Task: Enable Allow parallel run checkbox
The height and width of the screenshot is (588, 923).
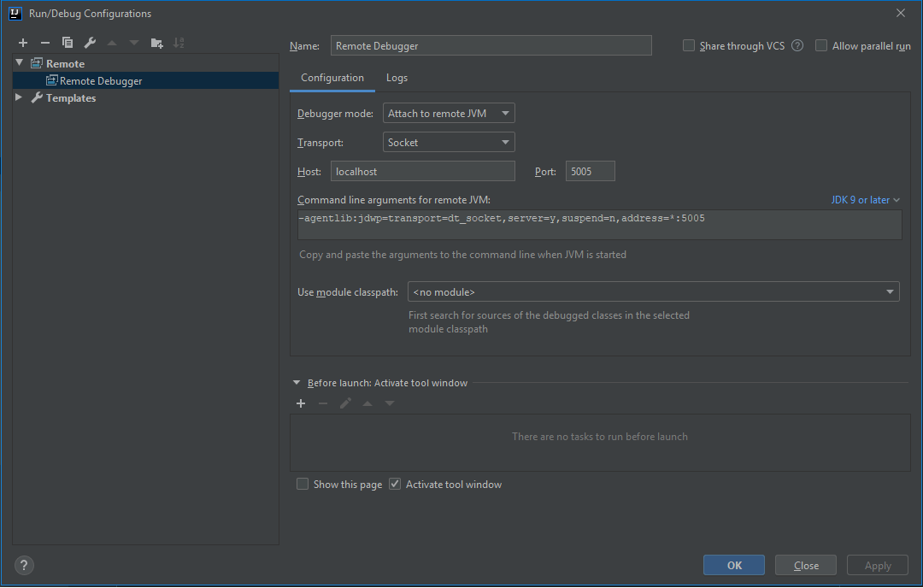Action: [821, 45]
